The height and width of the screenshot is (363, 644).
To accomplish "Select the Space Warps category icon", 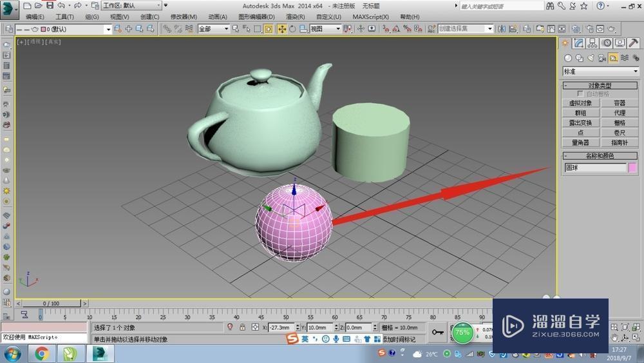I will click(625, 58).
